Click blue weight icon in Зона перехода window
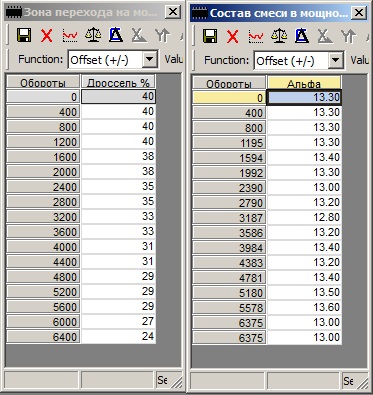 click(116, 35)
